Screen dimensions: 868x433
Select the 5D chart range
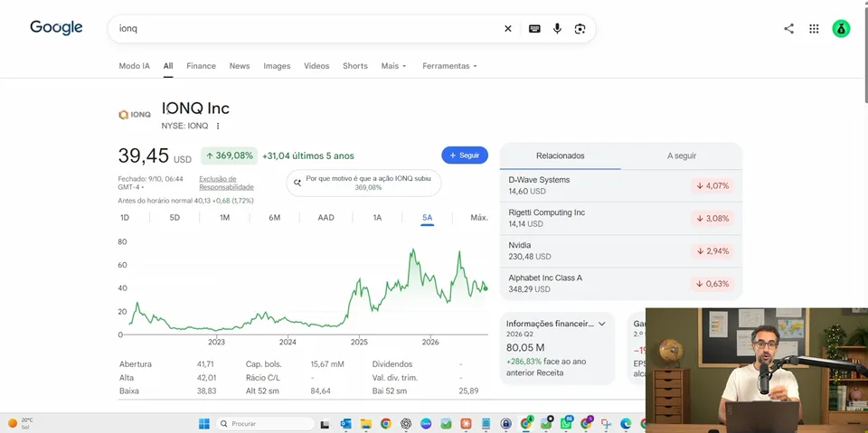pos(175,218)
